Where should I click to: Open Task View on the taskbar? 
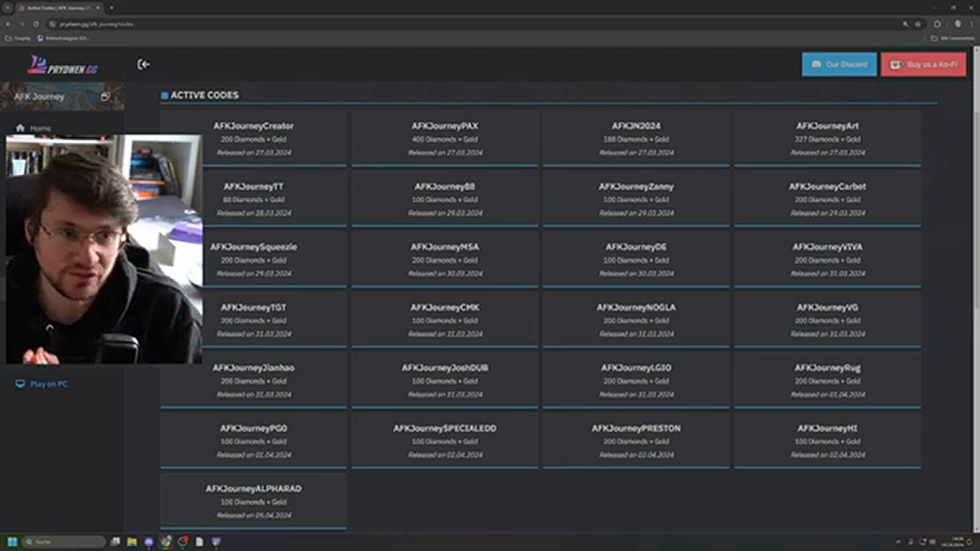[115, 542]
